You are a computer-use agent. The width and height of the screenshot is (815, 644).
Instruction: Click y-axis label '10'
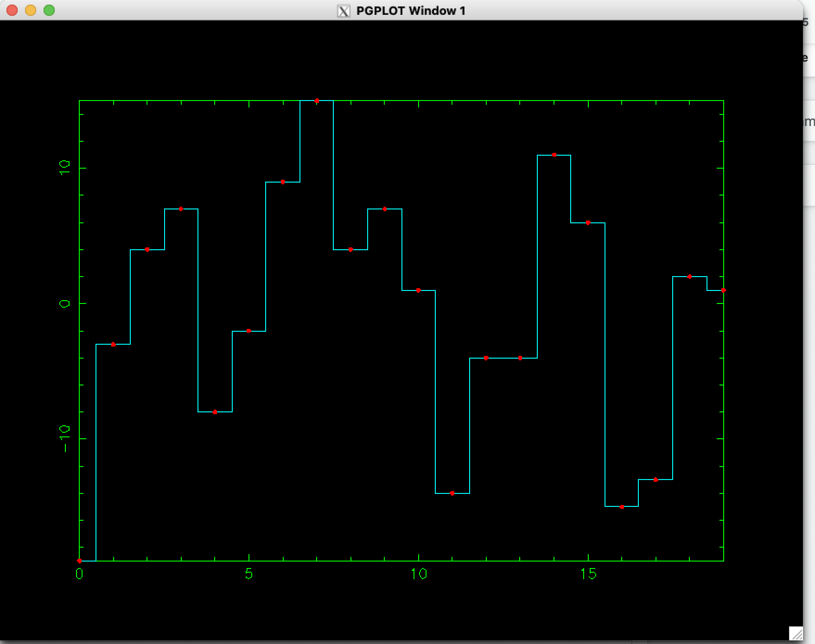coord(64,168)
